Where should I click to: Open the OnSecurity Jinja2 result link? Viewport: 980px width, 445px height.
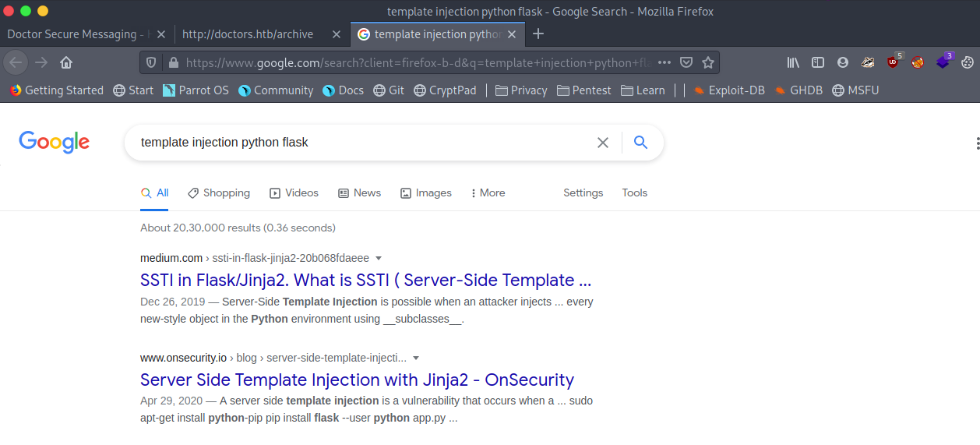[357, 380]
